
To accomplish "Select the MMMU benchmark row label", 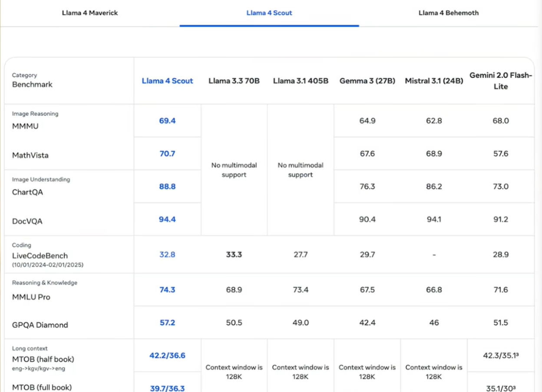I will point(25,126).
